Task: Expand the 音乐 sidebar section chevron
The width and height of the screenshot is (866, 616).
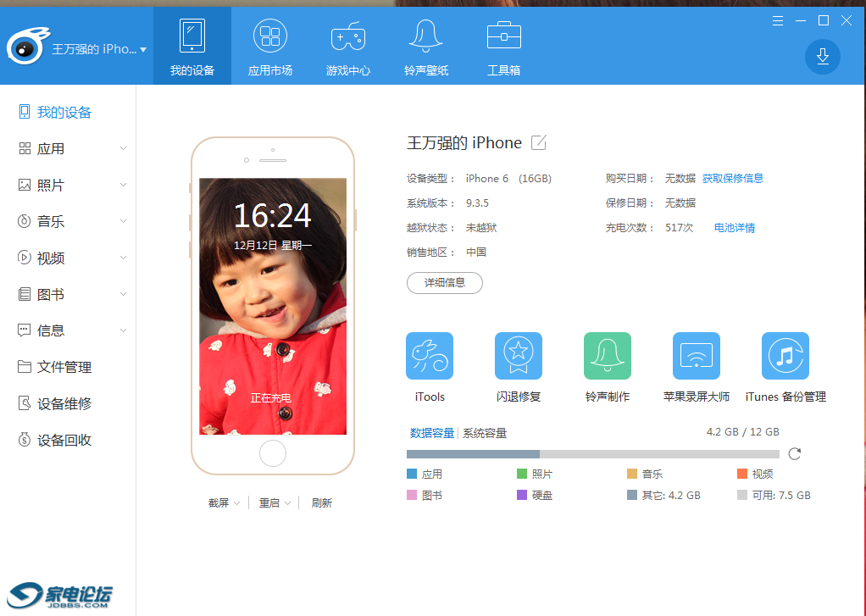Action: (x=123, y=221)
